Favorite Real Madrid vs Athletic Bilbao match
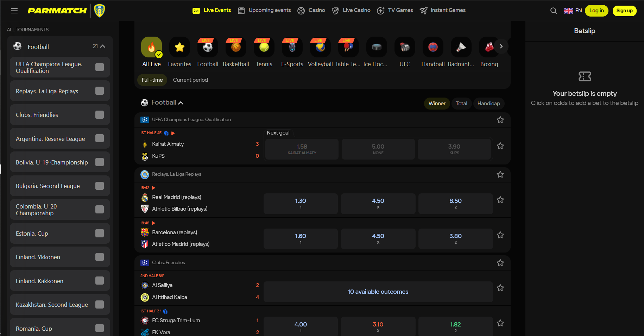This screenshot has width=644, height=336. 500,200
